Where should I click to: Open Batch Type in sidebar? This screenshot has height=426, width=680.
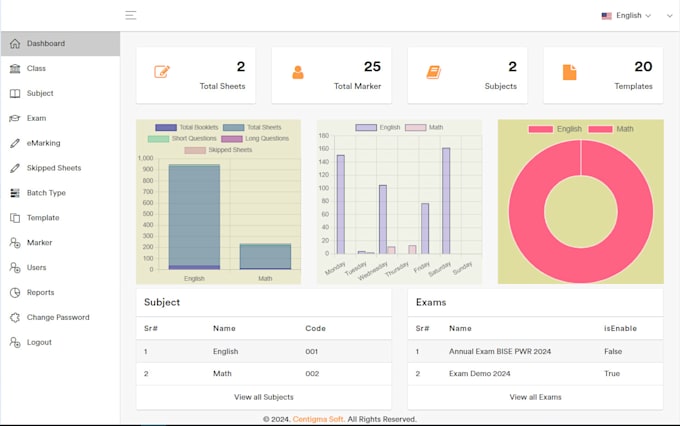pos(60,193)
